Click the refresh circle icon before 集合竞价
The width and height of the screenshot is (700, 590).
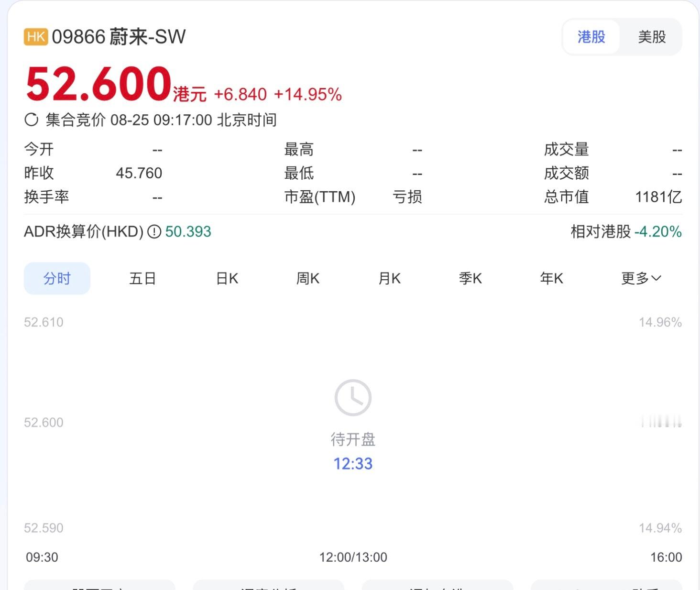pyautogui.click(x=31, y=120)
